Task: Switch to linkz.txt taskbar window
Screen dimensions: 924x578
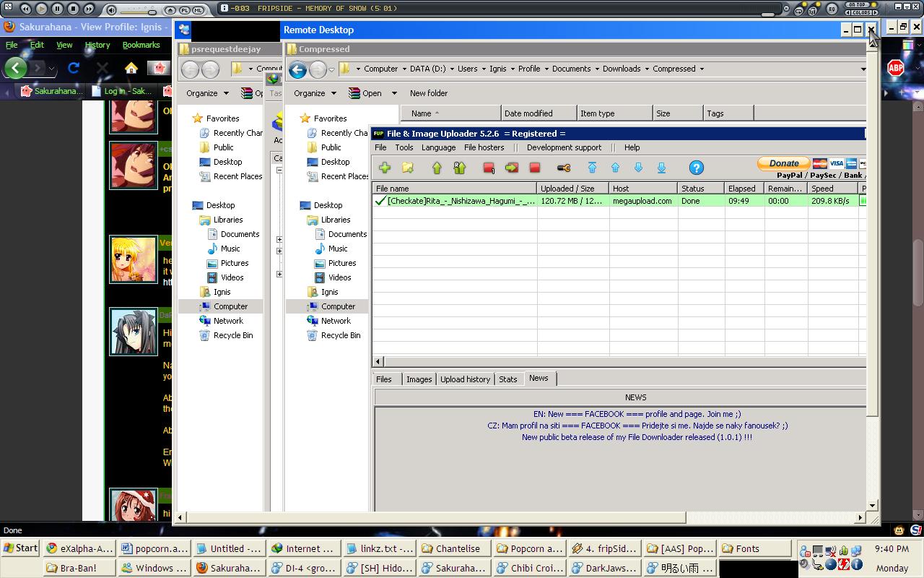Action: click(x=380, y=548)
